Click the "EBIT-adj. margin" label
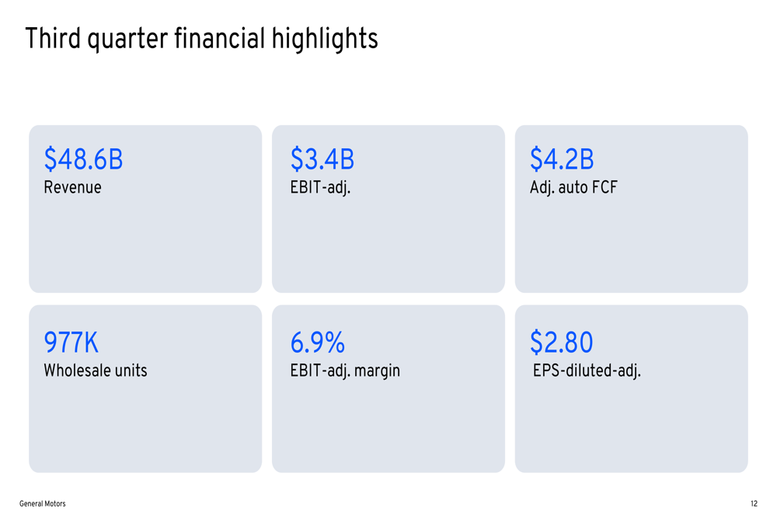Screen dimensions: 777x532 tap(345, 370)
